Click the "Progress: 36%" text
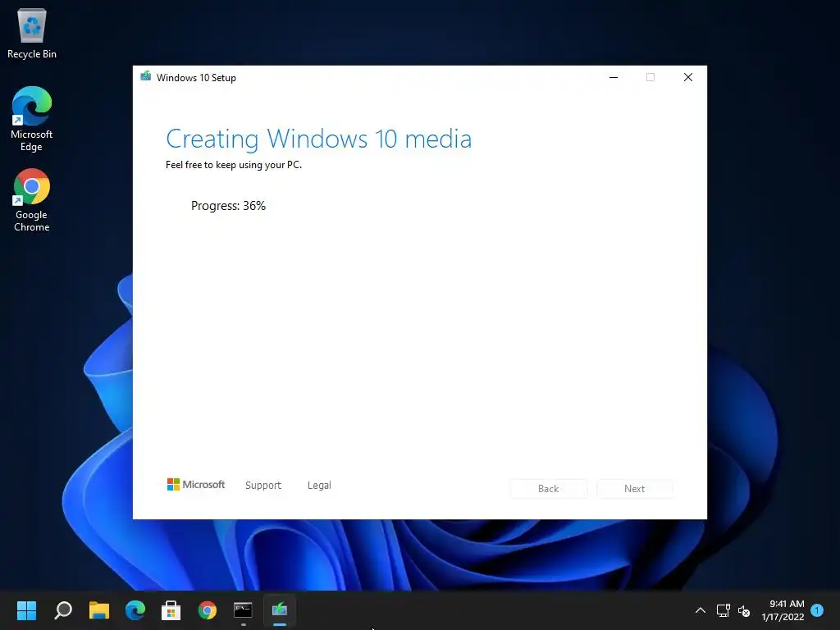Image resolution: width=840 pixels, height=630 pixels. (x=228, y=206)
